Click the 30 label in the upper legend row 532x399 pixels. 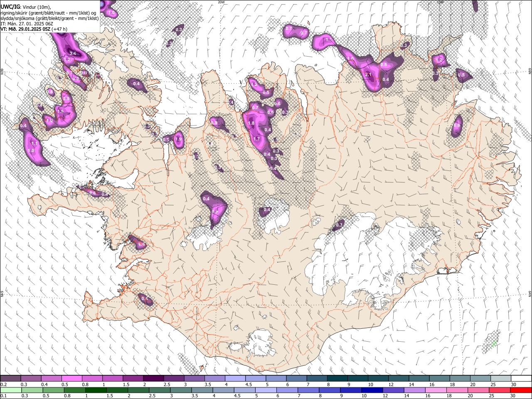[x=513, y=384]
